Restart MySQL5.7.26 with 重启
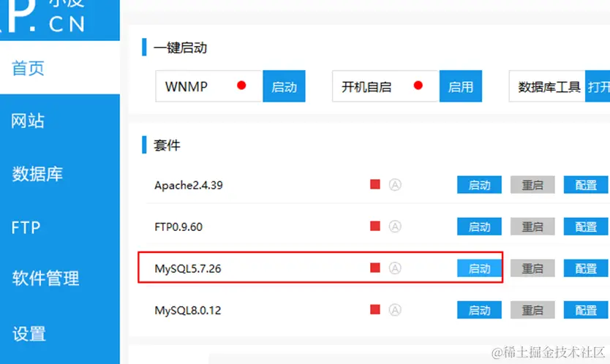 (x=532, y=268)
